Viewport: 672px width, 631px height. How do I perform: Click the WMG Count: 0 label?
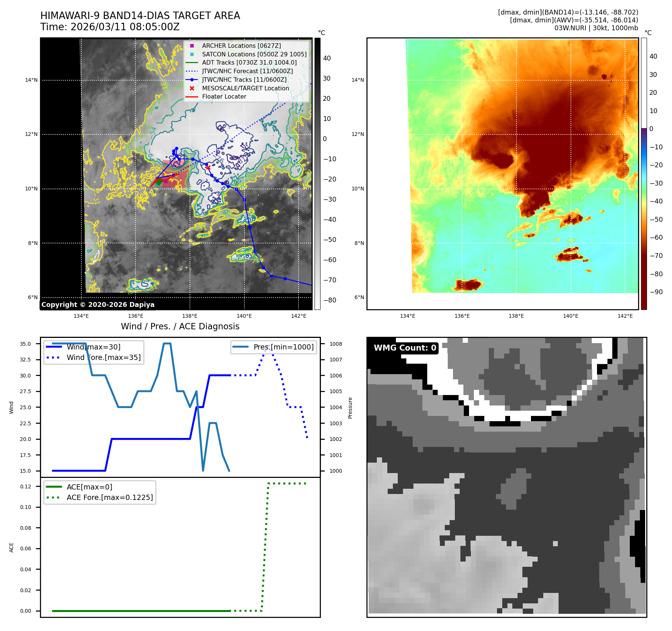[404, 348]
